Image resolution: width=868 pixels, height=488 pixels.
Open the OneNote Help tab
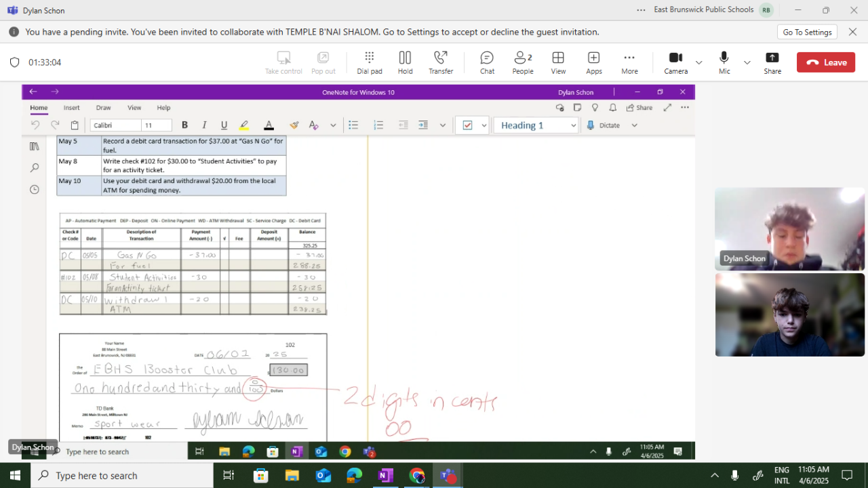click(x=163, y=108)
